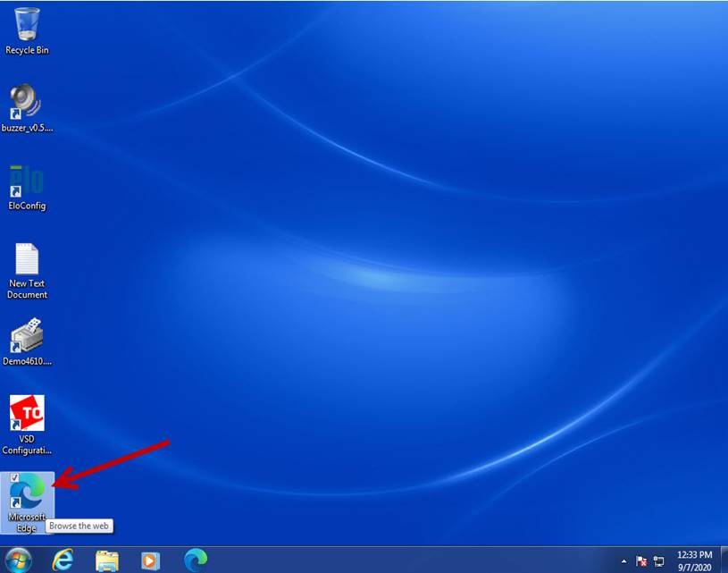Select the VSD Configuration desktop shortcut
728x573 pixels.
click(x=27, y=414)
